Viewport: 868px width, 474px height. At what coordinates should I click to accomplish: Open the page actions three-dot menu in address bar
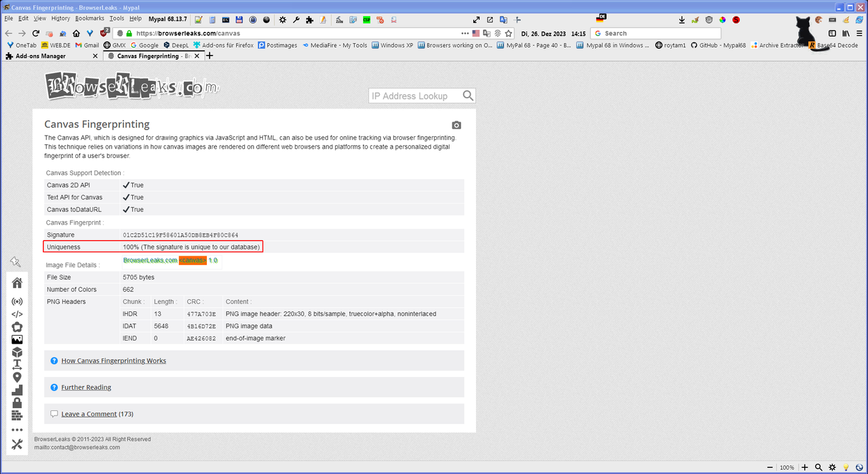pyautogui.click(x=465, y=33)
